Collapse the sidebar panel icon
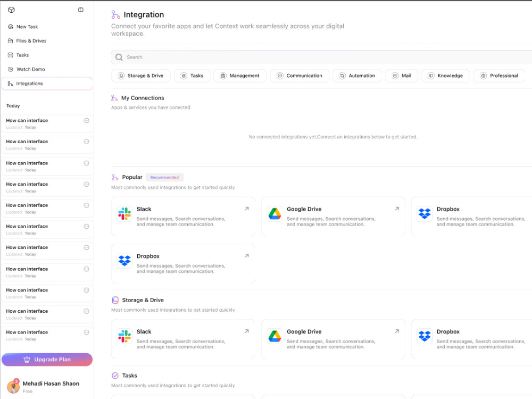Viewport: 532px width, 399px height. pyautogui.click(x=81, y=10)
